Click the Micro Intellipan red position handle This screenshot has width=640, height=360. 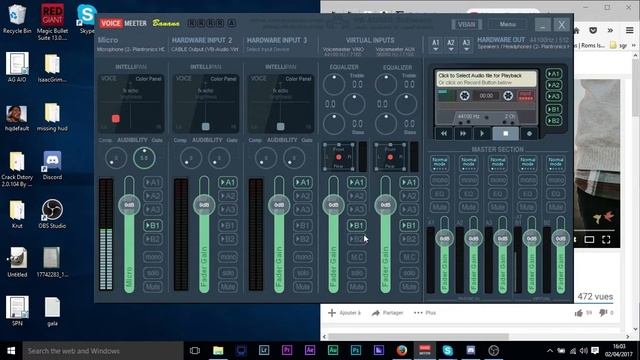pos(116,119)
